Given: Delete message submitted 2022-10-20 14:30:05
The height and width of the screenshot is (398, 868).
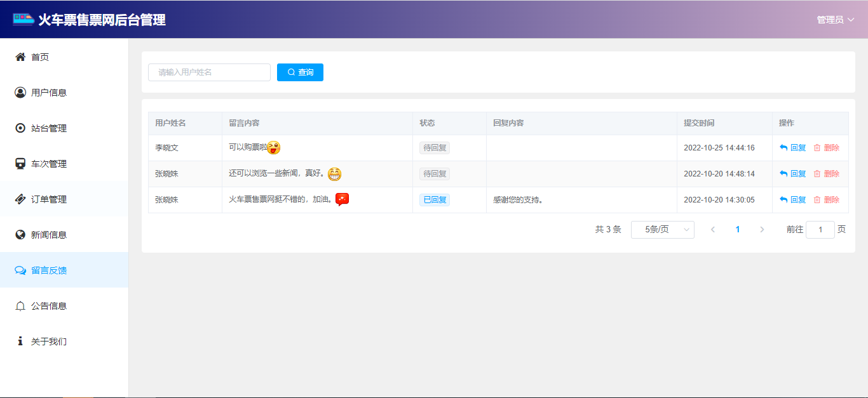Looking at the screenshot, I should coord(826,200).
